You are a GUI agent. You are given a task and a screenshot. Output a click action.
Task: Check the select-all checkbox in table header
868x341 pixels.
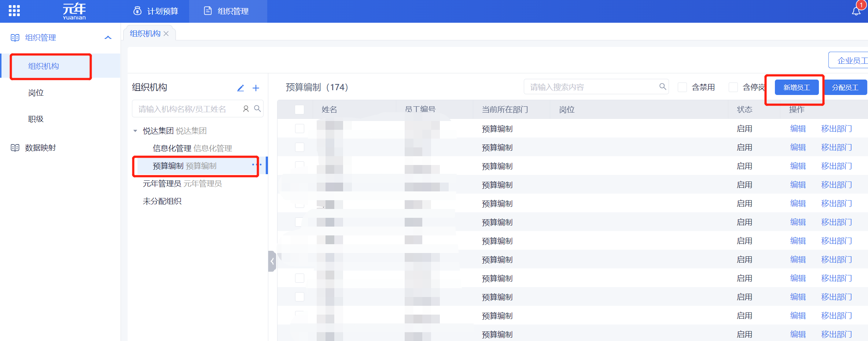click(x=299, y=109)
